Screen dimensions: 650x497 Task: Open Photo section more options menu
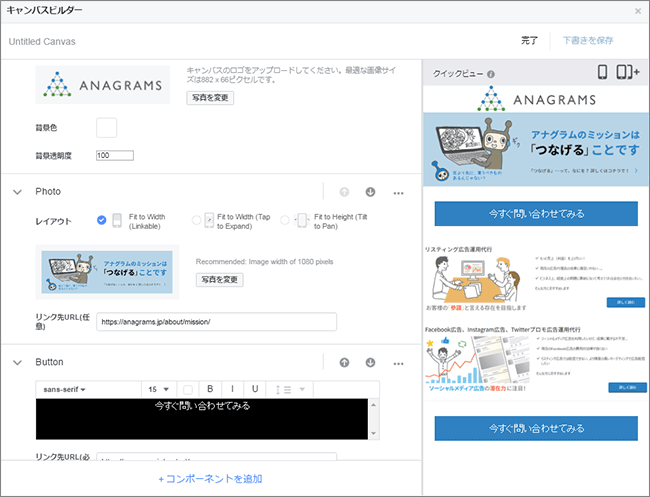398,193
